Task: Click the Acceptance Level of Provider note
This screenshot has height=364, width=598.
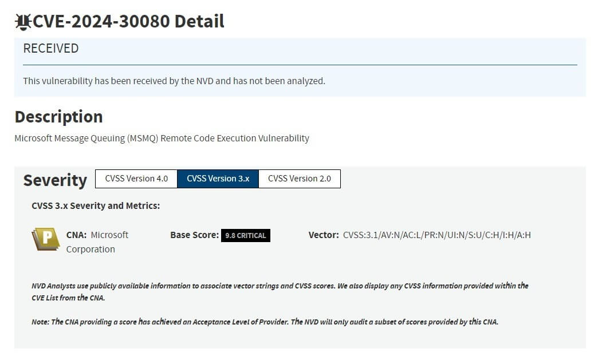Action: (x=265, y=322)
